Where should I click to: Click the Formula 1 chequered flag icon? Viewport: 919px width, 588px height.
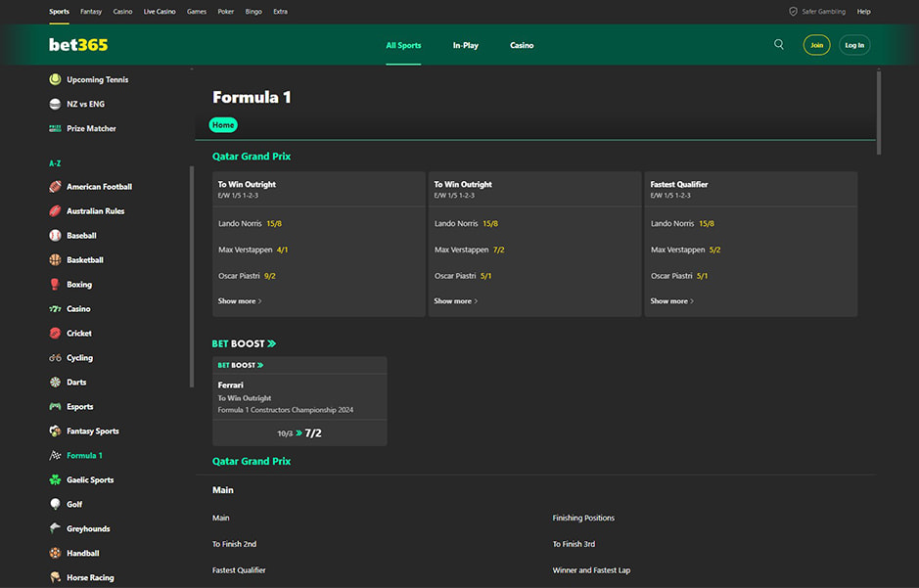tap(55, 455)
